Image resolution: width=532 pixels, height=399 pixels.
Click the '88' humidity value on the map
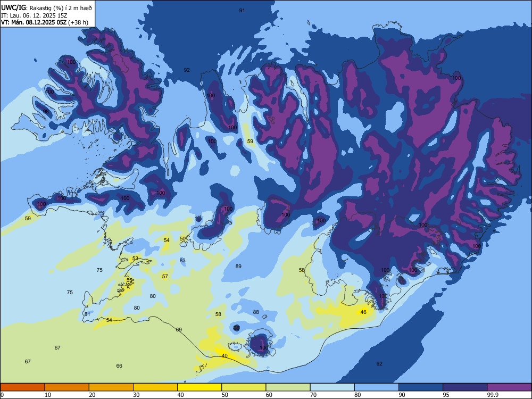[256, 312]
